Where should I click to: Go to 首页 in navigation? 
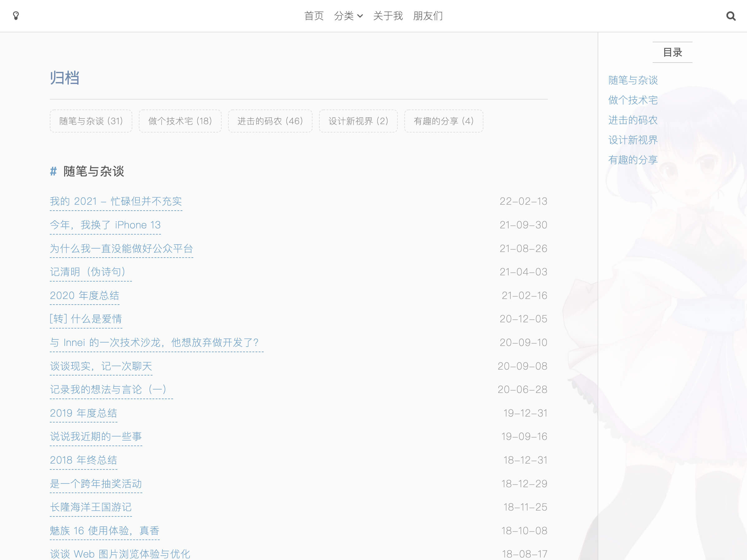pos(314,16)
